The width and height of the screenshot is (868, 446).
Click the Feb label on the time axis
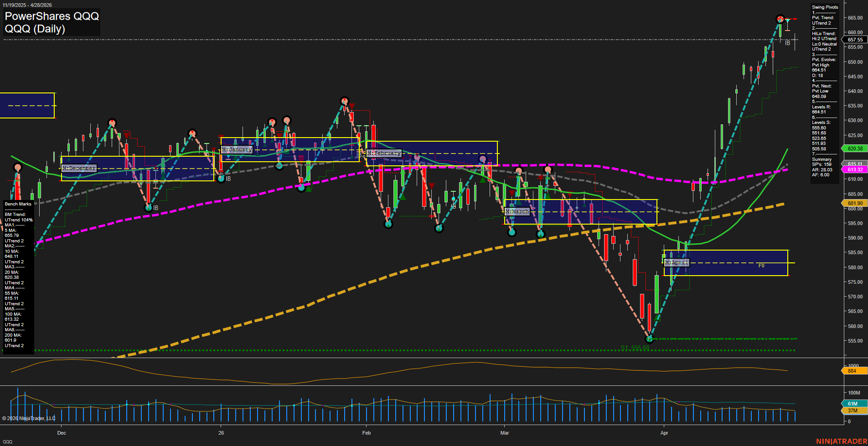pos(366,433)
